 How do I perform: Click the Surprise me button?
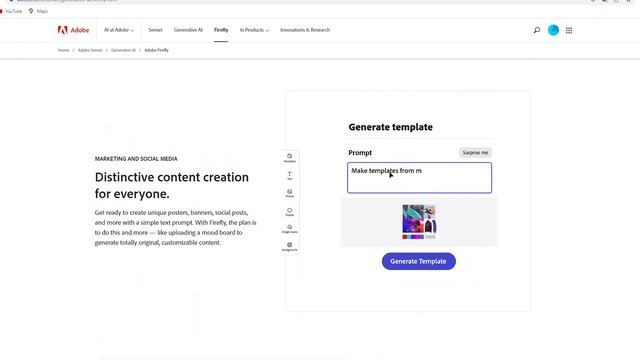475,153
